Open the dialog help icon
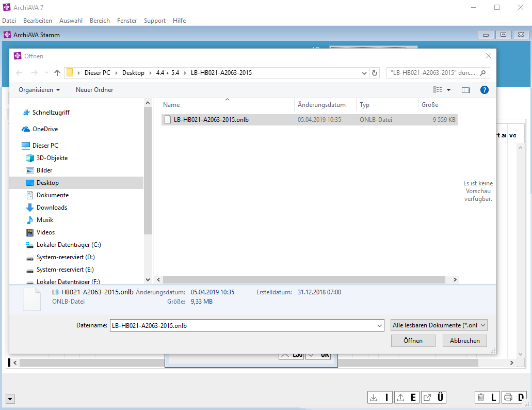Image resolution: width=532 pixels, height=410 pixels. point(484,90)
